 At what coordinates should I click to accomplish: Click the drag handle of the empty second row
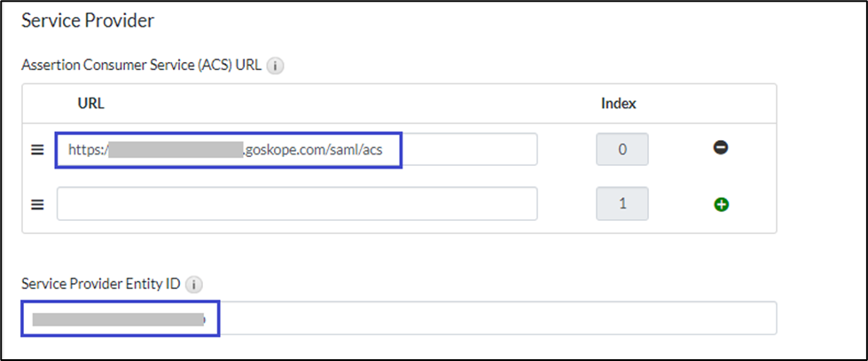click(x=37, y=204)
